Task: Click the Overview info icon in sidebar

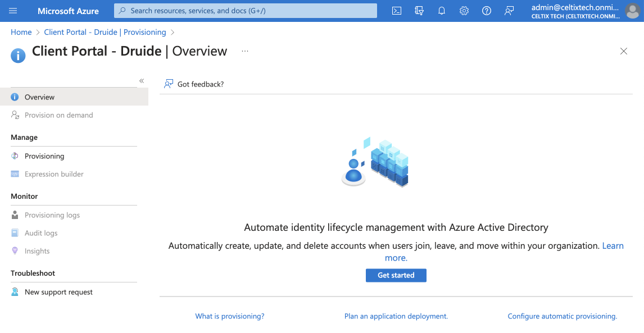Action: coord(15,97)
